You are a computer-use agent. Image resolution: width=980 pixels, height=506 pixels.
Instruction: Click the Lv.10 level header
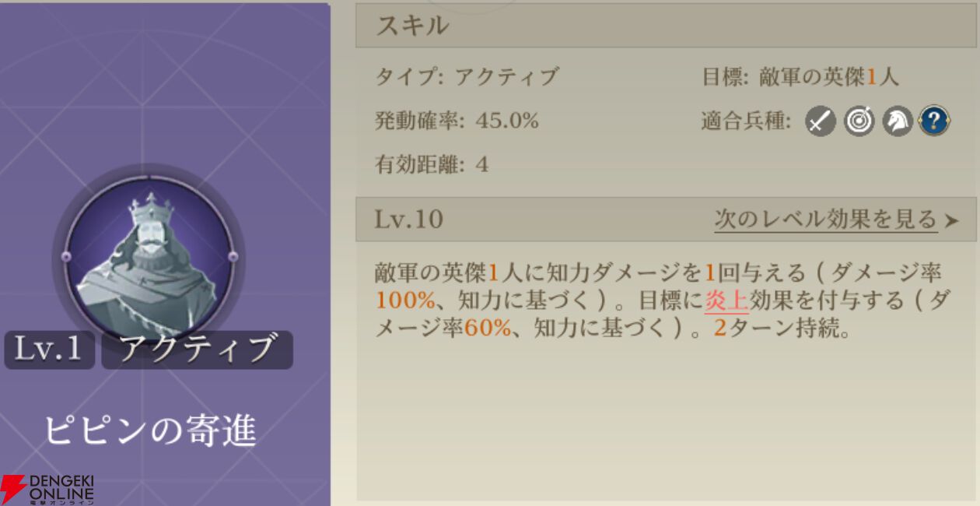409,220
